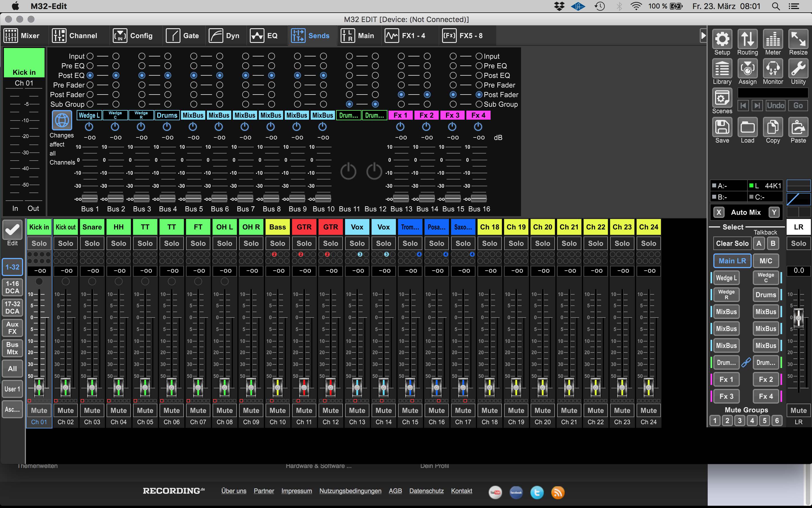Image resolution: width=812 pixels, height=508 pixels.
Task: Click the Paste icon
Action: [798, 127]
